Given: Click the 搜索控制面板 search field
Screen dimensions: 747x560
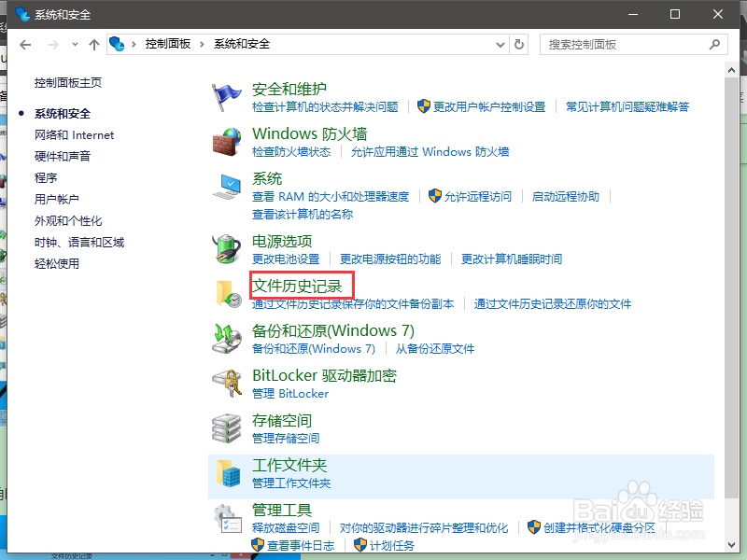Looking at the screenshot, I should [634, 44].
